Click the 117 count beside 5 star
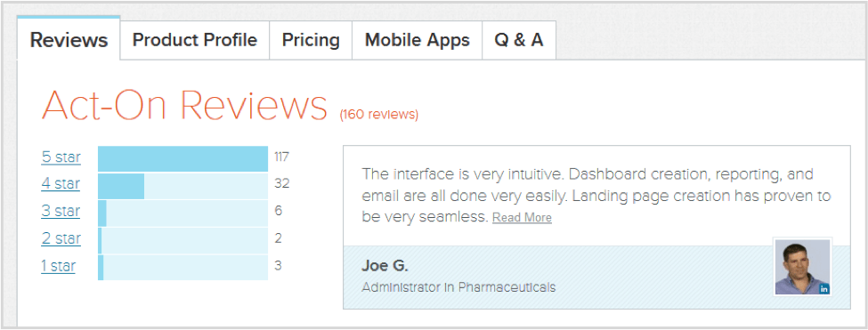This screenshot has height=330, width=868. click(x=282, y=157)
